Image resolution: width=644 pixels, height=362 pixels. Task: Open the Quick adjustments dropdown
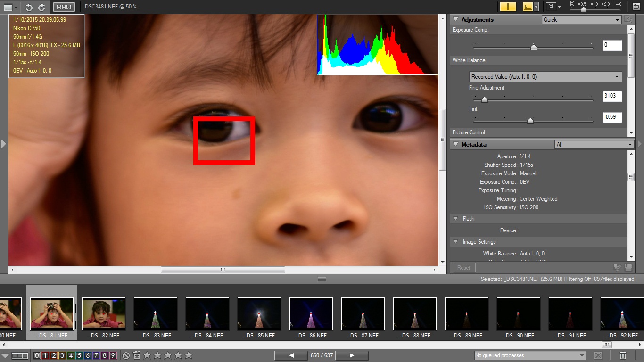click(582, 20)
